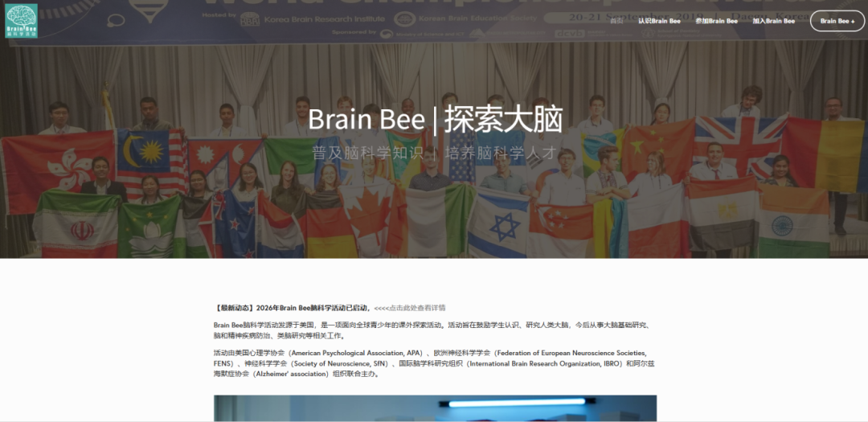Click the 普及脑科学知识 | 培养脑科学人才 subtitle

(435, 154)
